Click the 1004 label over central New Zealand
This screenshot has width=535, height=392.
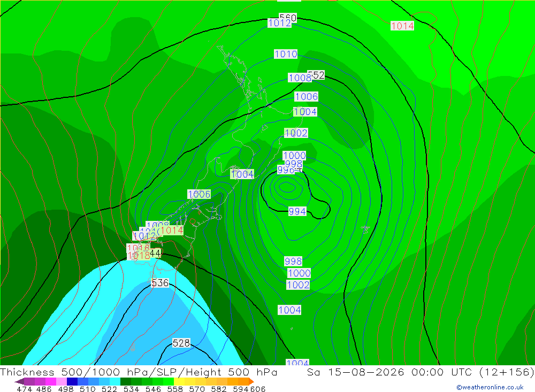point(242,174)
